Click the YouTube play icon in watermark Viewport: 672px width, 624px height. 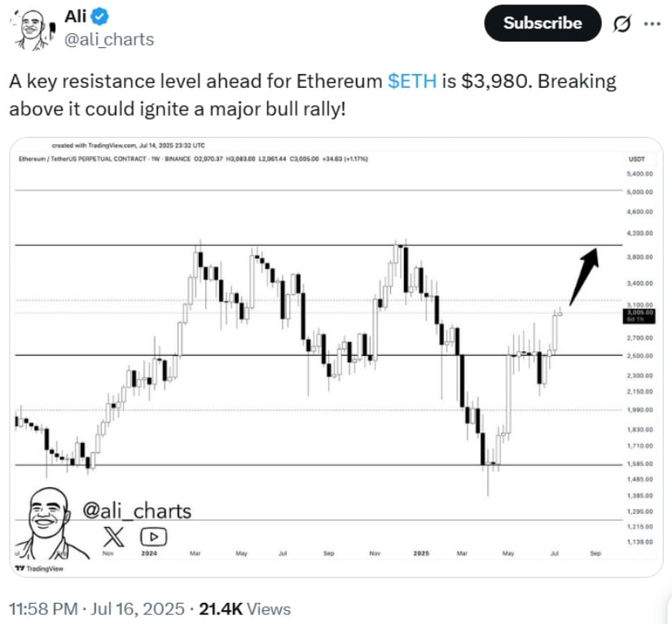[x=153, y=537]
